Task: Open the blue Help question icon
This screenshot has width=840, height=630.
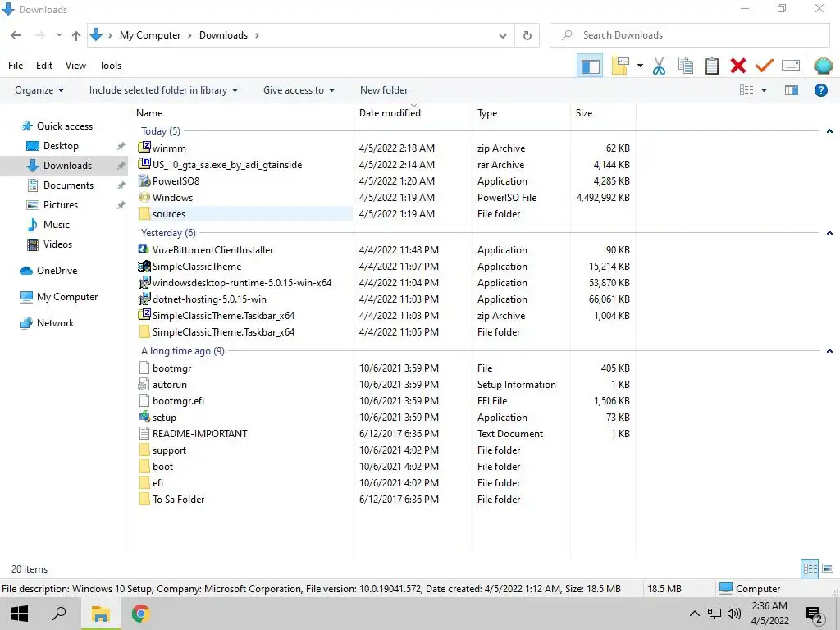Action: pos(820,90)
